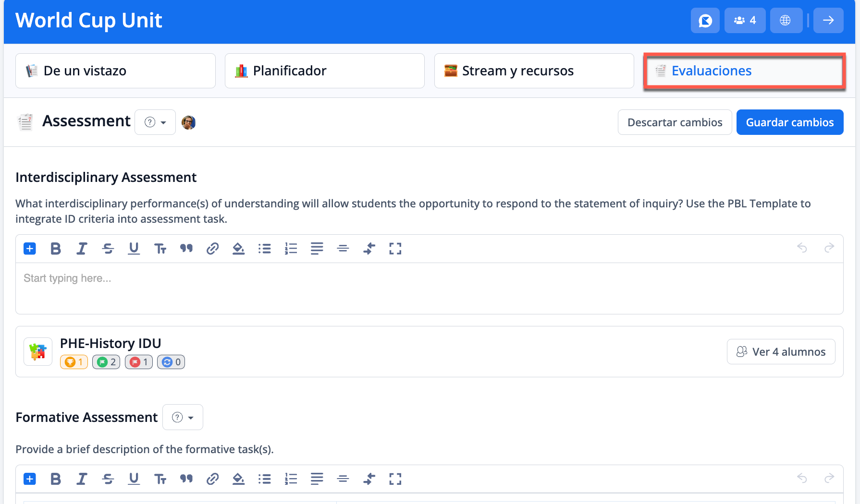Open Ver 4 alumnos for PHE-History IDU
This screenshot has width=860, height=504.
point(781,352)
